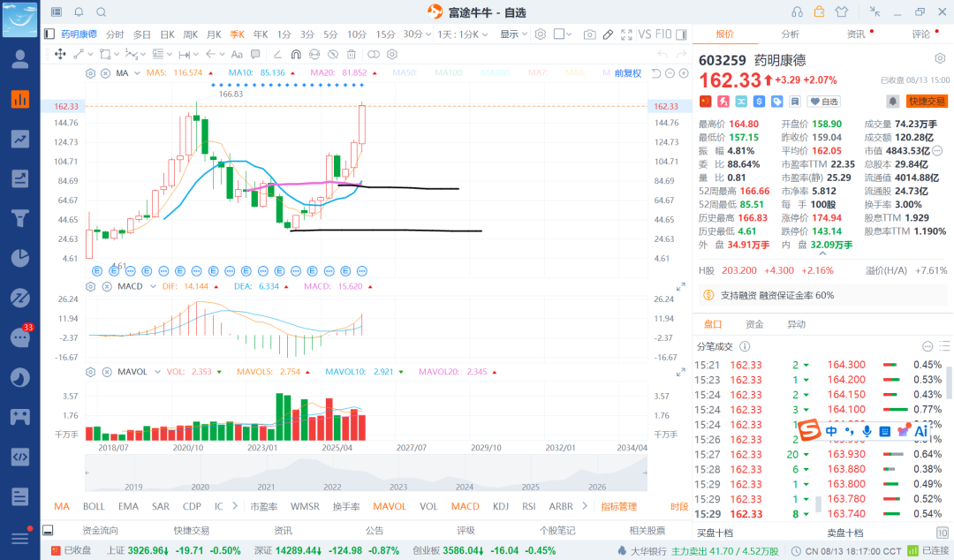Expand the MAVOL indicator dropdown arrow

[157, 372]
